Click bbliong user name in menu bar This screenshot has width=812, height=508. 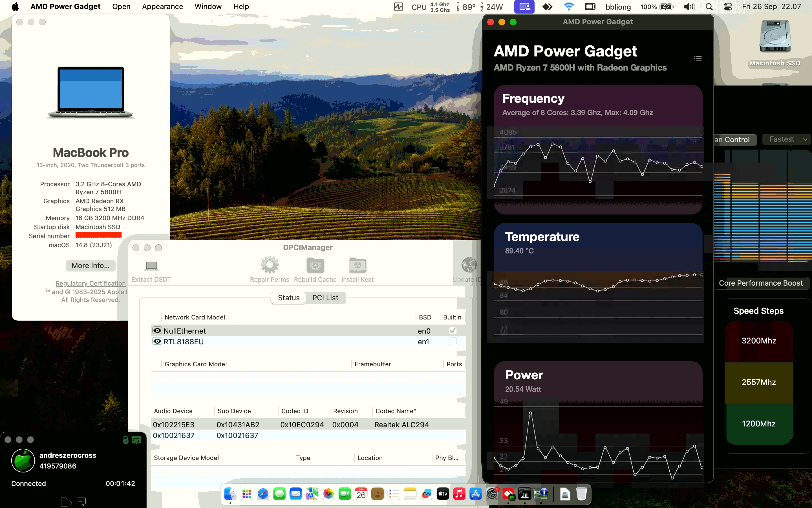[618, 7]
